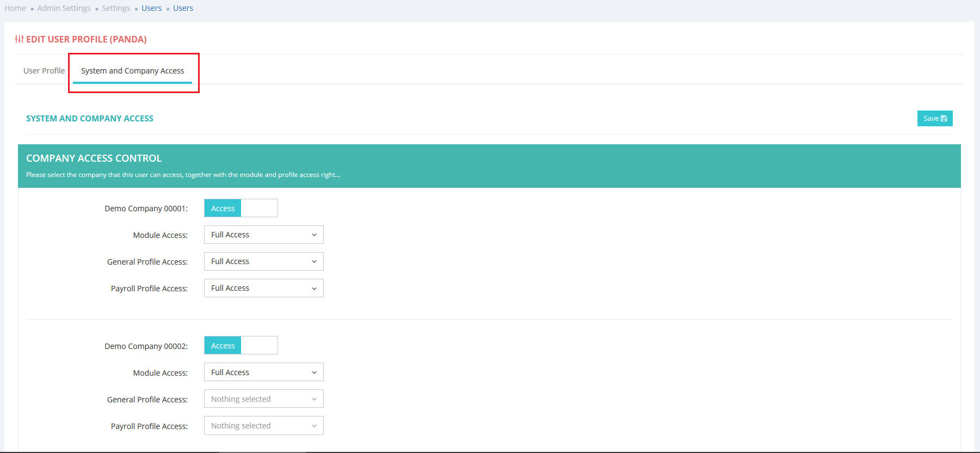Screen dimensions: 980x453
Task: Click the Save button
Action: [x=934, y=119]
